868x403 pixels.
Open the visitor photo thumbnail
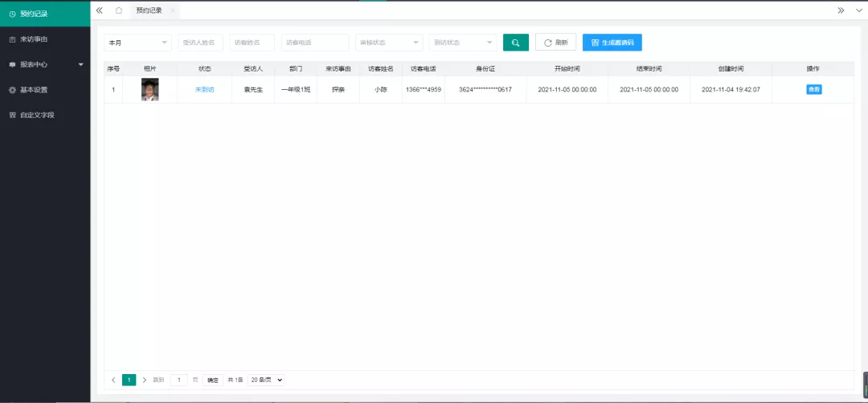tap(149, 89)
